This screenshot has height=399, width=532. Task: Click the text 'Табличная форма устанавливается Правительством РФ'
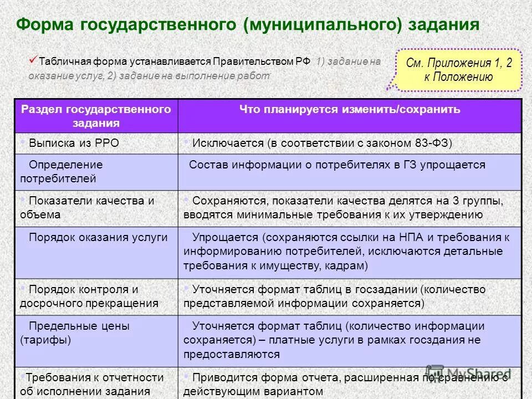[175, 62]
